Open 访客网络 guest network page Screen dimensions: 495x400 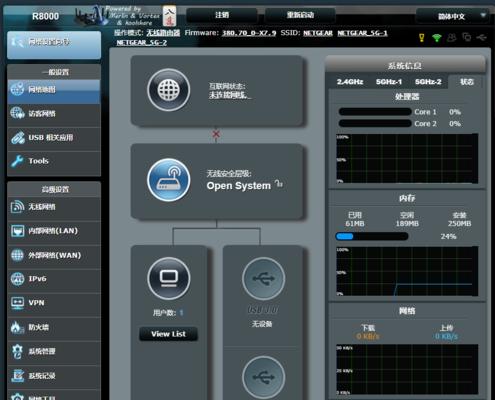[x=54, y=114]
